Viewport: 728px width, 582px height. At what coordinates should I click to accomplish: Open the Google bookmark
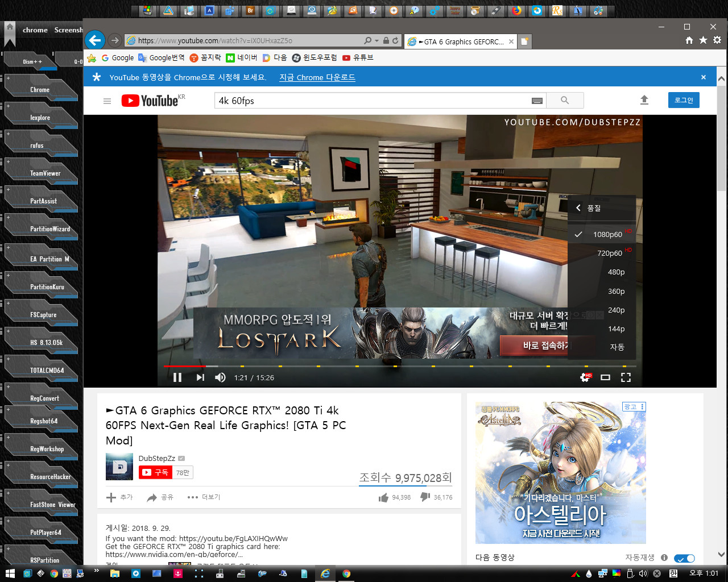[x=118, y=57]
